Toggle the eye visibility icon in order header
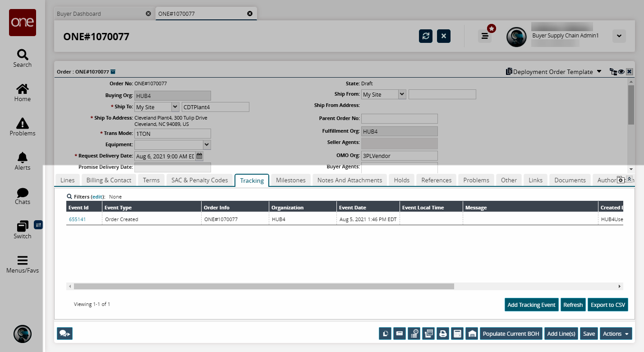The width and height of the screenshot is (644, 352). [621, 72]
